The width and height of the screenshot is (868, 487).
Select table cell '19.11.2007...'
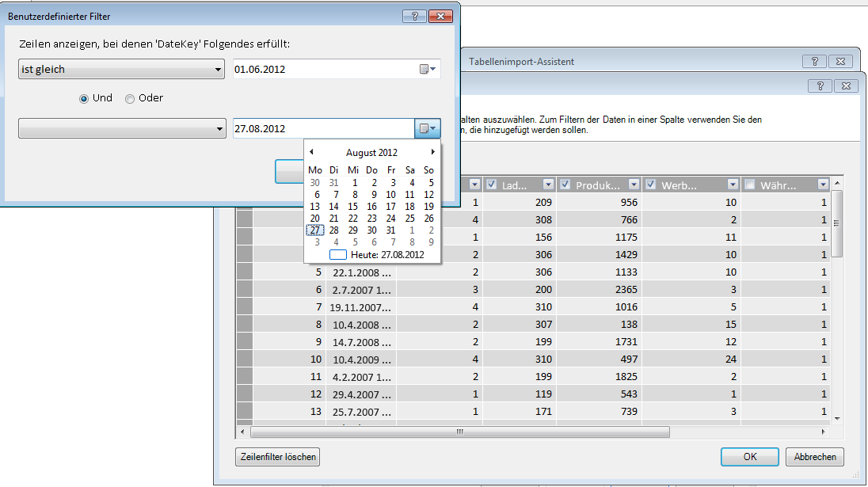(361, 307)
